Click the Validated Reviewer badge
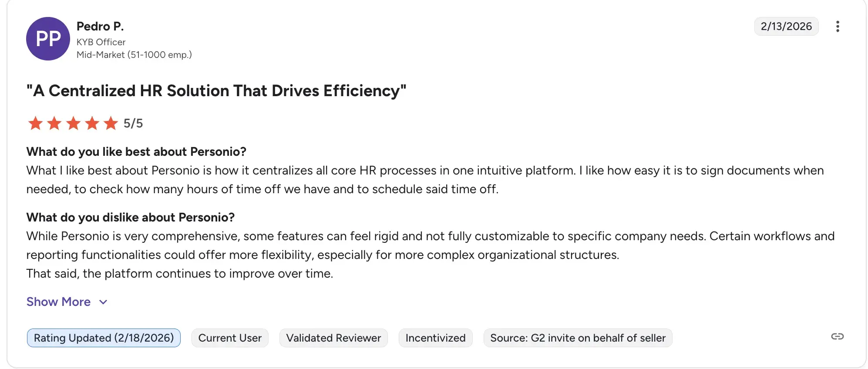 coord(333,338)
